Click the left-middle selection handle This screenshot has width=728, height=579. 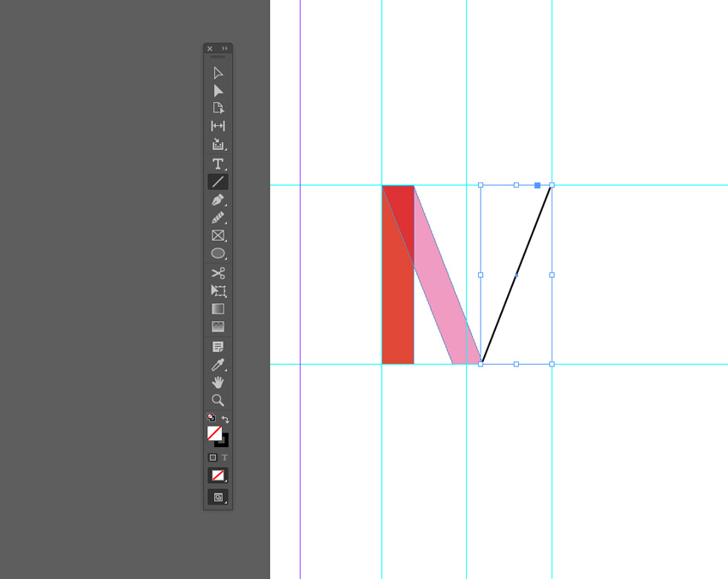[480, 275]
